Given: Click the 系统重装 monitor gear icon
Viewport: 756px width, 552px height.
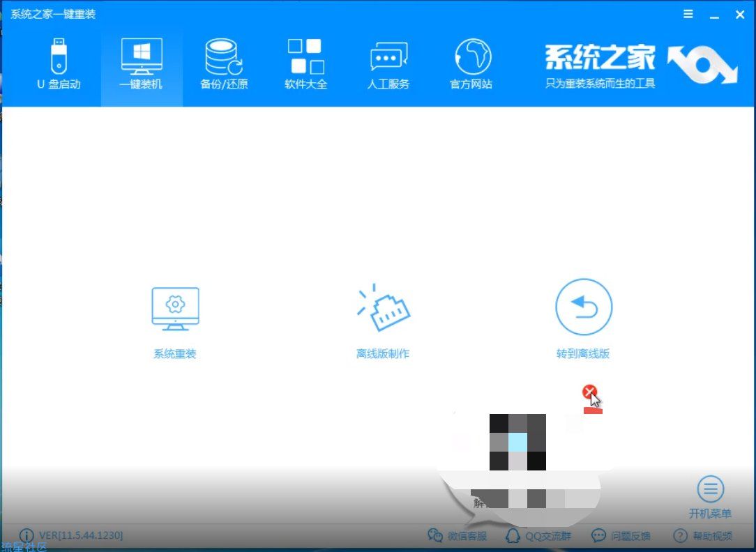Looking at the screenshot, I should [175, 309].
